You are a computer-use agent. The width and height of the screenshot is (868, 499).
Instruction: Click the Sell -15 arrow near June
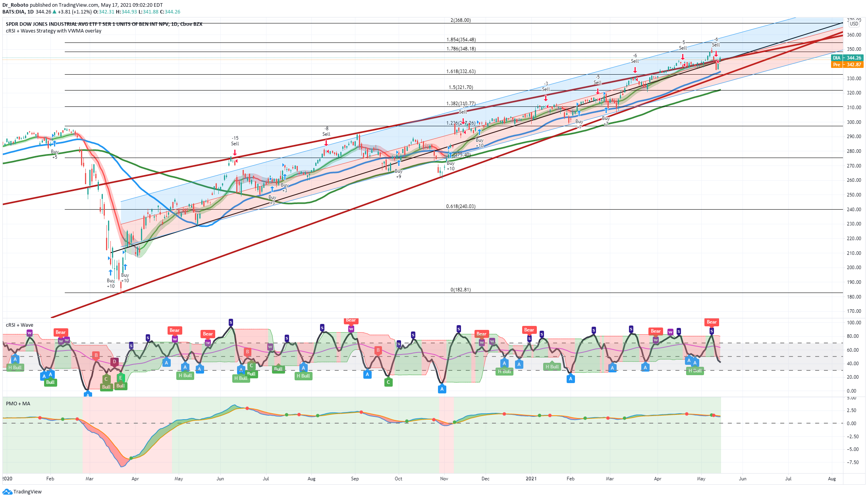coord(235,152)
